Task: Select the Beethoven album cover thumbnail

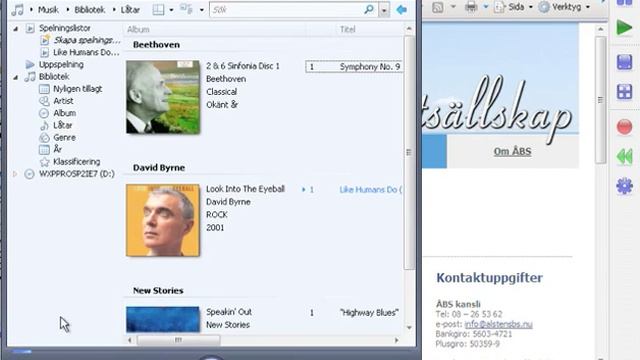Action: 163,97
